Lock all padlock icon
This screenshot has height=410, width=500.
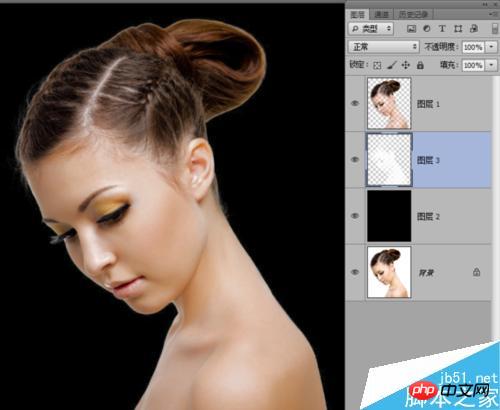point(420,65)
